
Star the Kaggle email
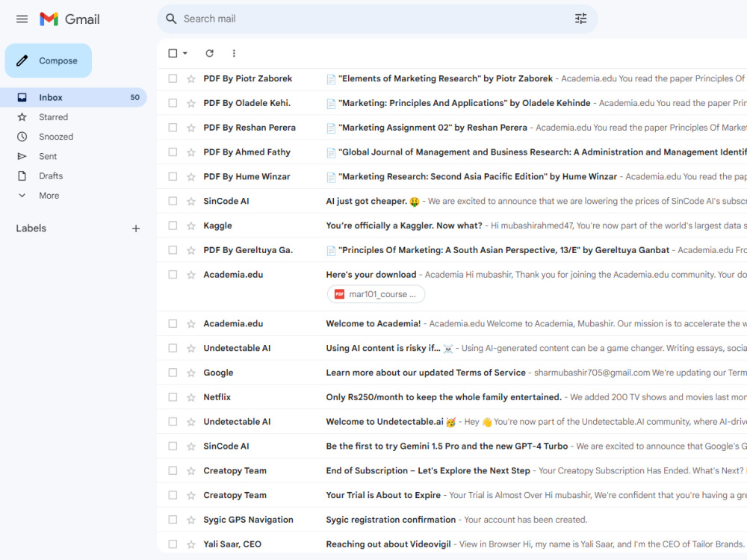191,225
